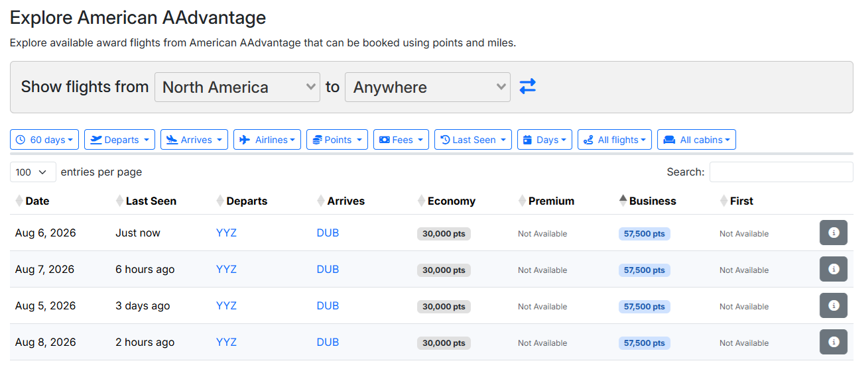Click the "3 days ago" last seen cell
The image size is (868, 373).
pyautogui.click(x=143, y=305)
